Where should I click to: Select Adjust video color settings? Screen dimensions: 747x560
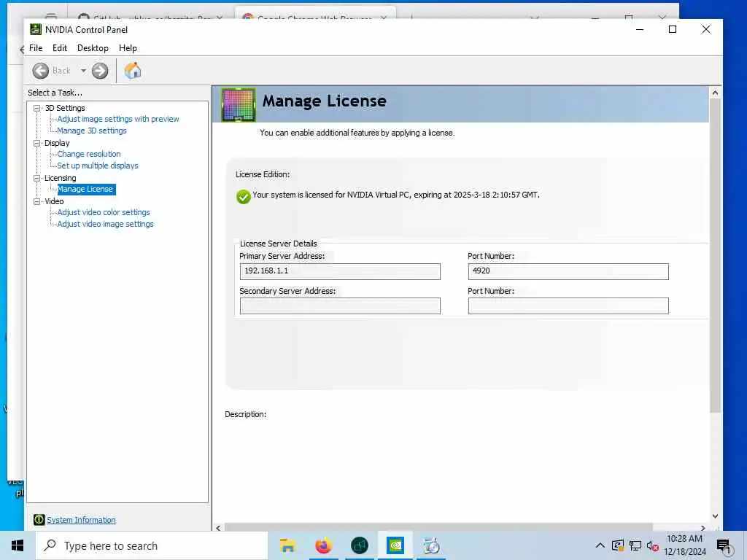point(104,212)
